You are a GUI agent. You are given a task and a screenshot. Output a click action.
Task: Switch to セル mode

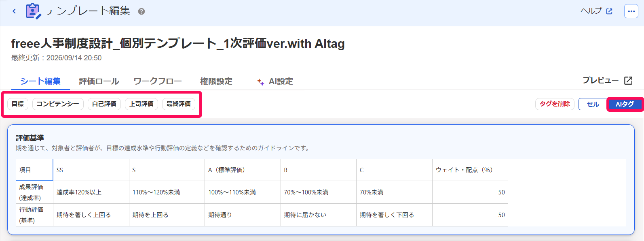coord(593,104)
